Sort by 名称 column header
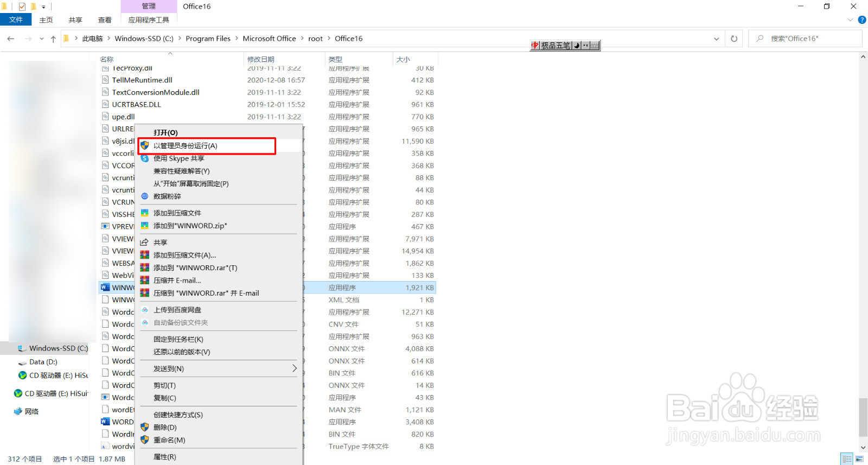This screenshot has width=868, height=465. (x=107, y=59)
